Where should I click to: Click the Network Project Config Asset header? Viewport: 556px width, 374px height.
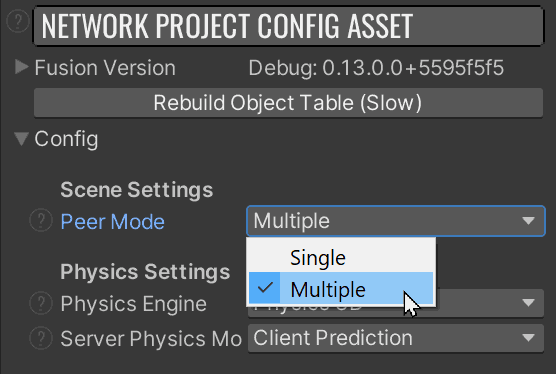tap(288, 26)
